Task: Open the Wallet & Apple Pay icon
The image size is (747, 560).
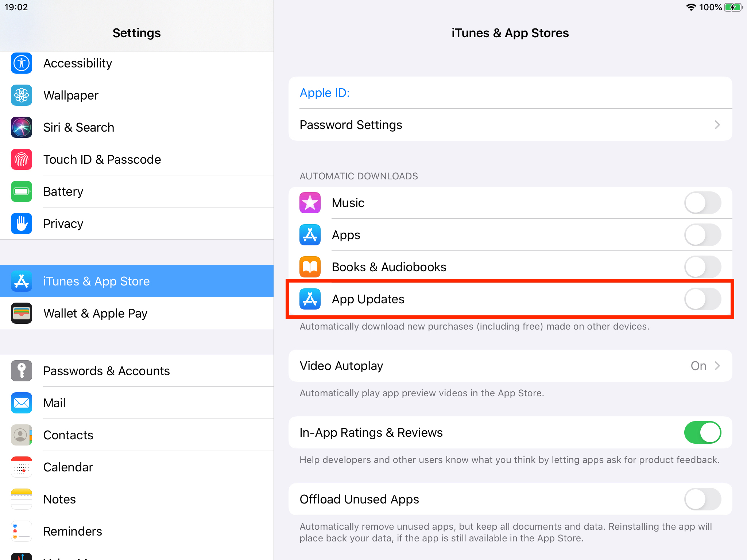Action: click(22, 313)
